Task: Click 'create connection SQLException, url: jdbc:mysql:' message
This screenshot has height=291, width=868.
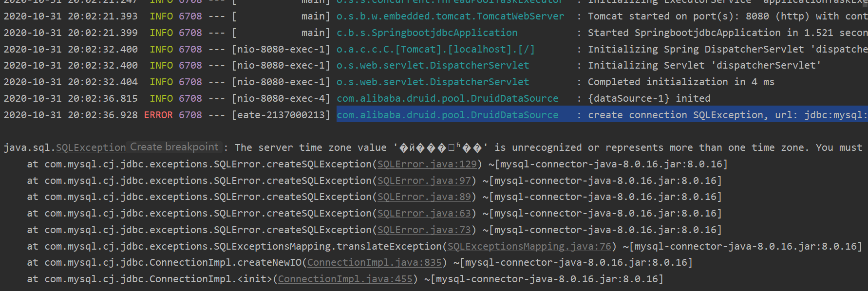Action: pos(728,115)
